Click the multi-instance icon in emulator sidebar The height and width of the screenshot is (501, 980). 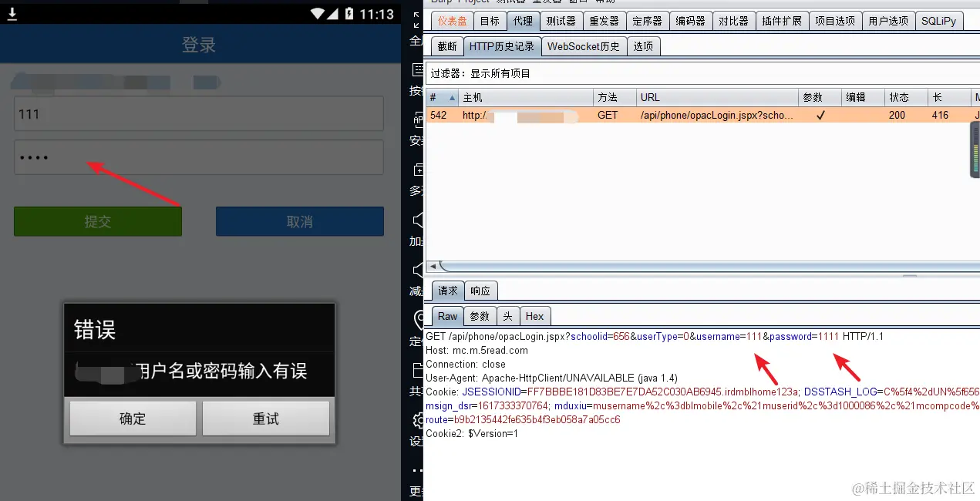click(417, 170)
